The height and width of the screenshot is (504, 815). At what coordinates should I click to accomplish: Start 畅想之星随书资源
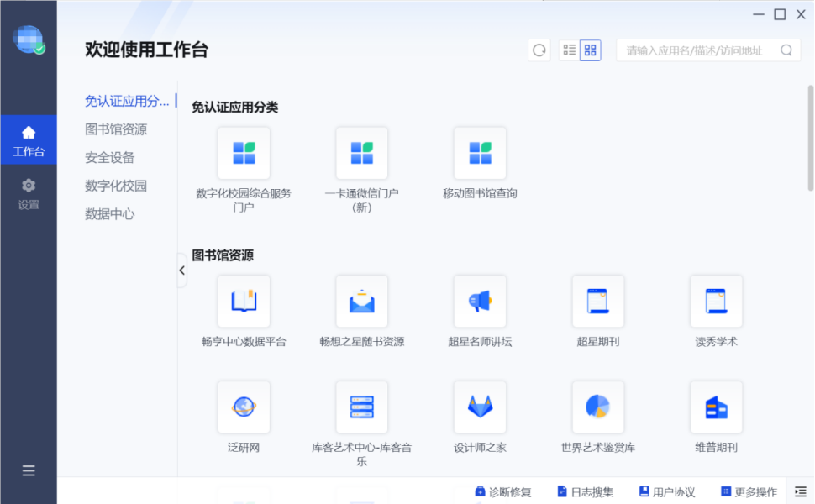(x=361, y=302)
